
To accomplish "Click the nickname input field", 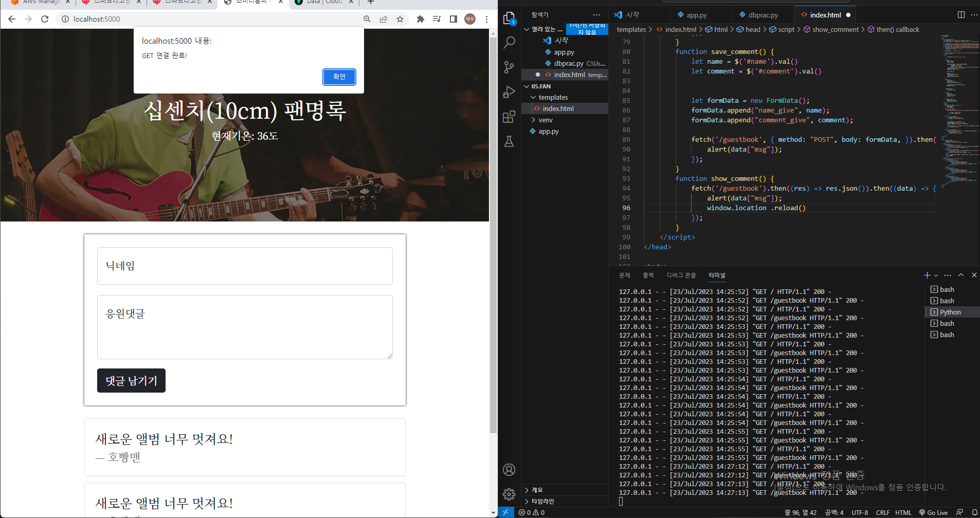I will pyautogui.click(x=245, y=266).
